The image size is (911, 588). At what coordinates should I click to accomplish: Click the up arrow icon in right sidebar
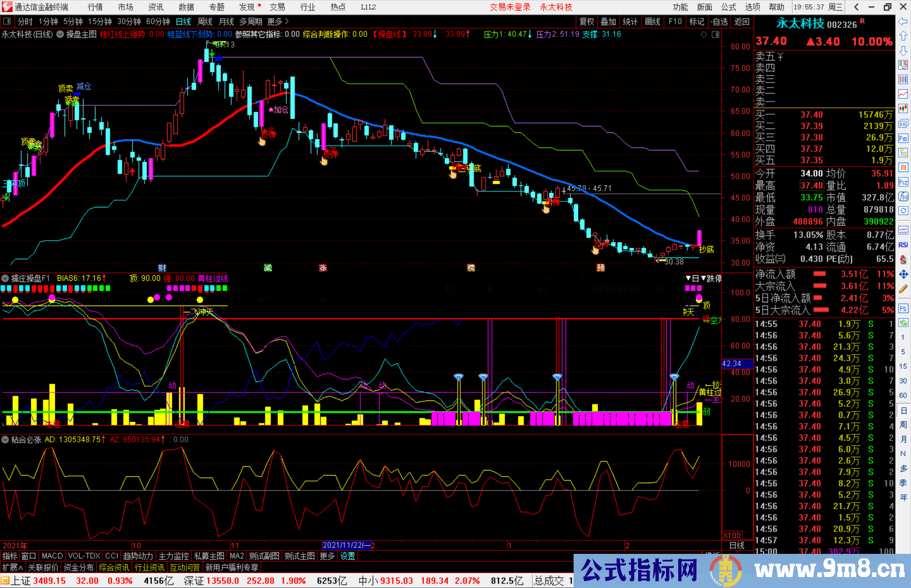(x=903, y=36)
